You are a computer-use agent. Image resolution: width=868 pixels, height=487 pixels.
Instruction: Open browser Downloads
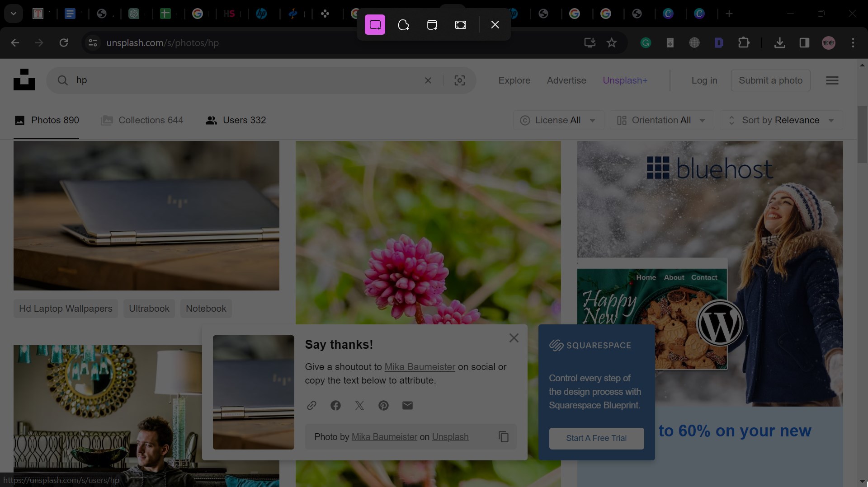pyautogui.click(x=779, y=43)
